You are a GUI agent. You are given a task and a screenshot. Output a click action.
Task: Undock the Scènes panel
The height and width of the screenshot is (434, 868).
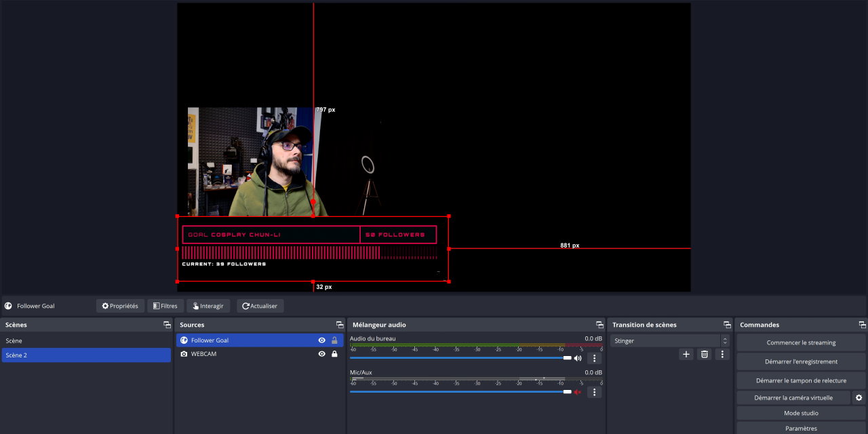[167, 325]
